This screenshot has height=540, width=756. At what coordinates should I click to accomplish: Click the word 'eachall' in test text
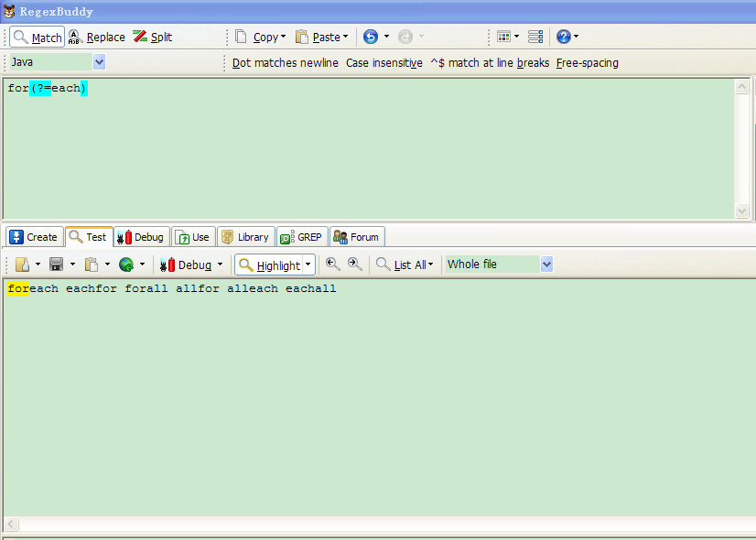[x=311, y=289]
